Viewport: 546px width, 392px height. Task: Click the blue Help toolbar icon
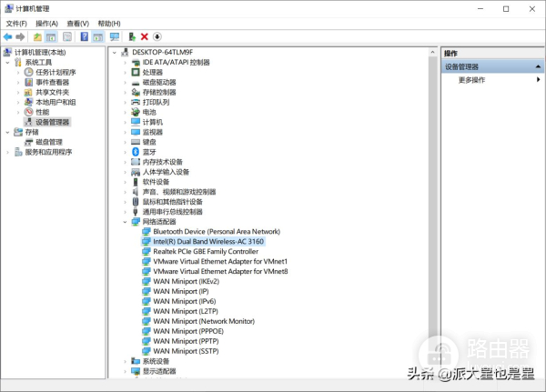(x=84, y=37)
